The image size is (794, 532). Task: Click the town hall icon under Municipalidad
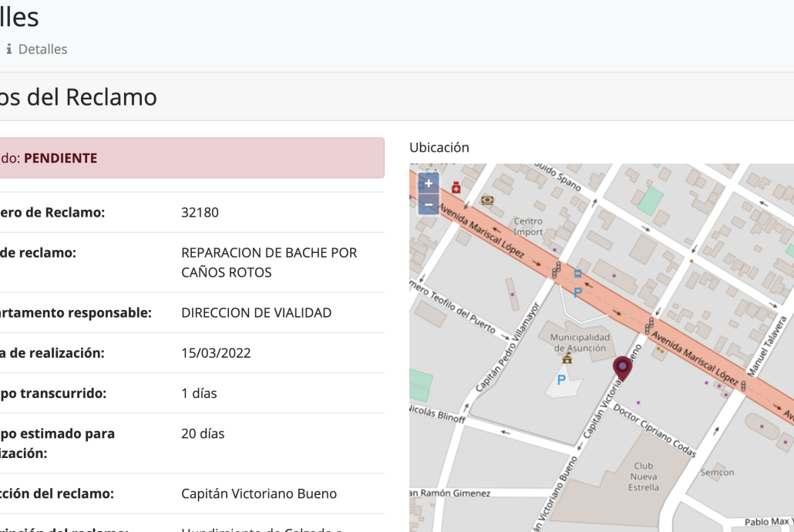coord(567,359)
